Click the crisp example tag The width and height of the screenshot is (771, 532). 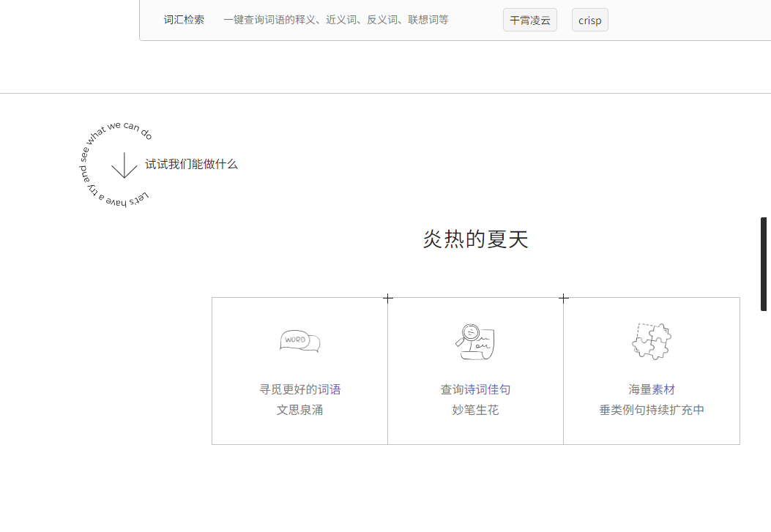tap(589, 20)
